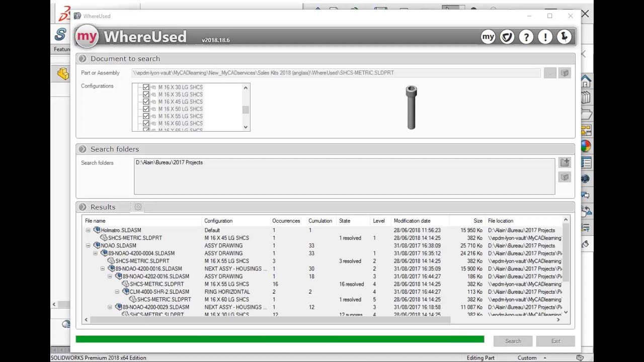Open Custom Properties list icon in task pane
Screen dimensions: 644x362
pyautogui.click(x=586, y=162)
